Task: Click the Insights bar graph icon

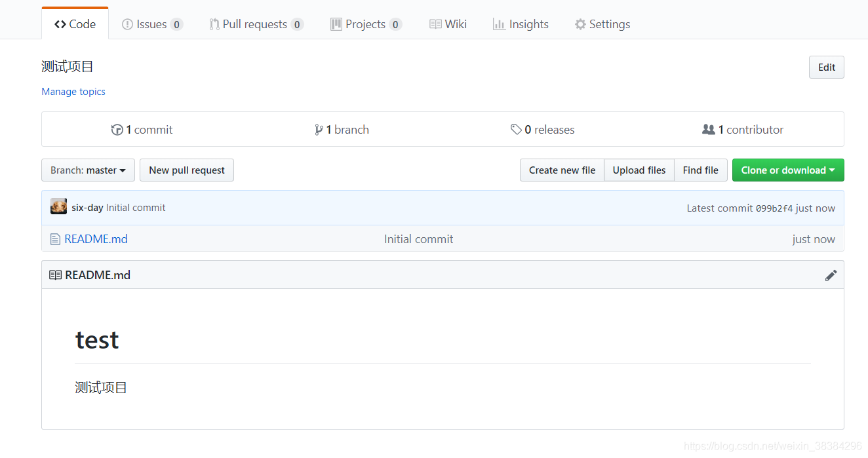Action: (x=499, y=24)
